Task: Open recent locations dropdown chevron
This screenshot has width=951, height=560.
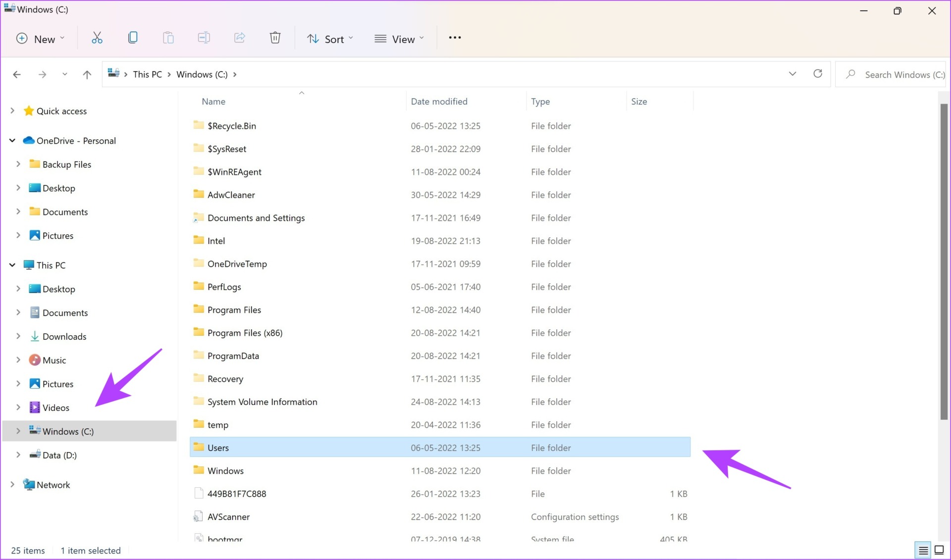Action: tap(64, 74)
